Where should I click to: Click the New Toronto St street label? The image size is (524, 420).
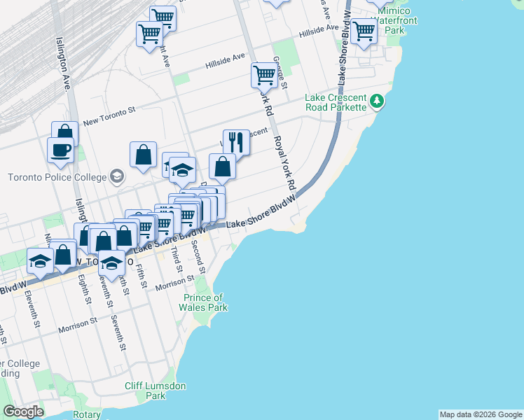109,116
